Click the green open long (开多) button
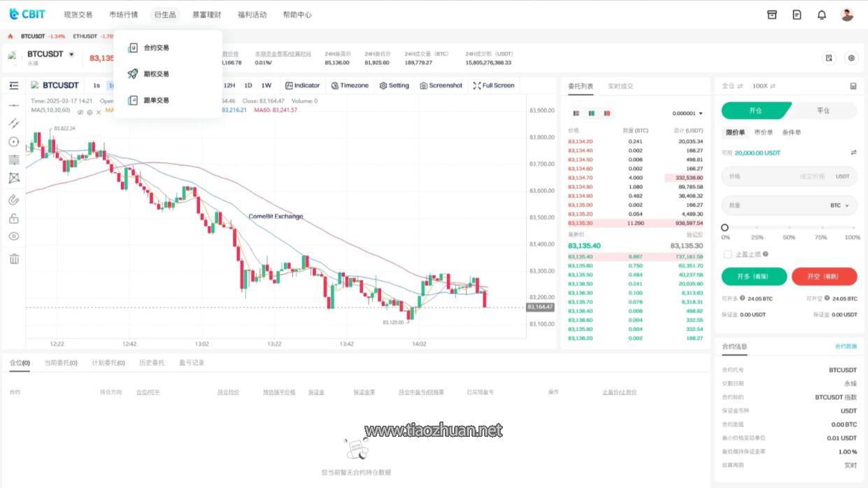Viewport: 868px width, 488px height. [x=754, y=277]
